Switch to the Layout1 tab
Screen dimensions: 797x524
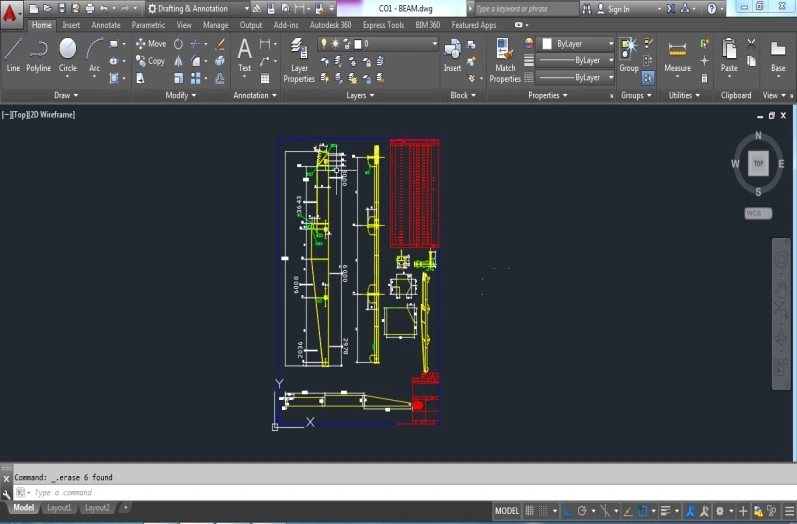tap(59, 508)
